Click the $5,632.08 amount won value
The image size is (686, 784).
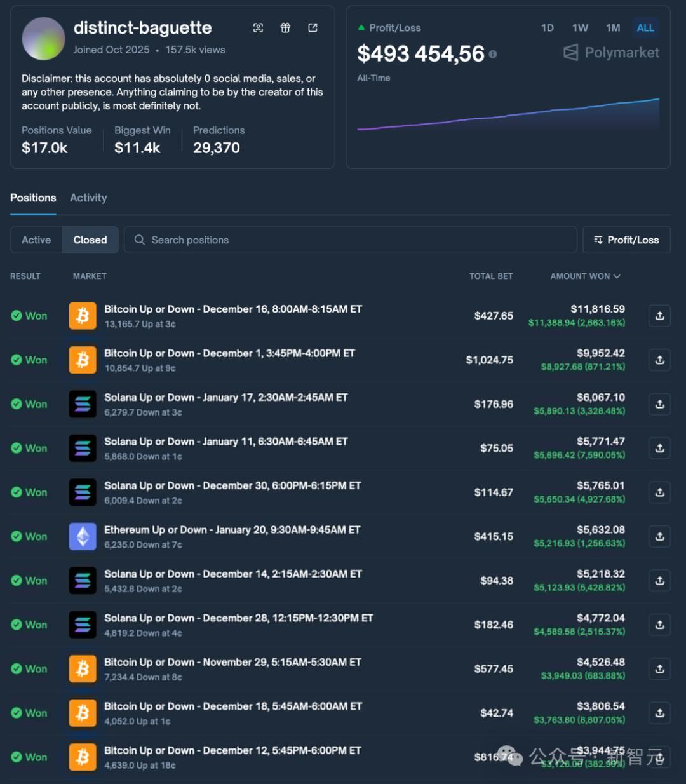[601, 530]
